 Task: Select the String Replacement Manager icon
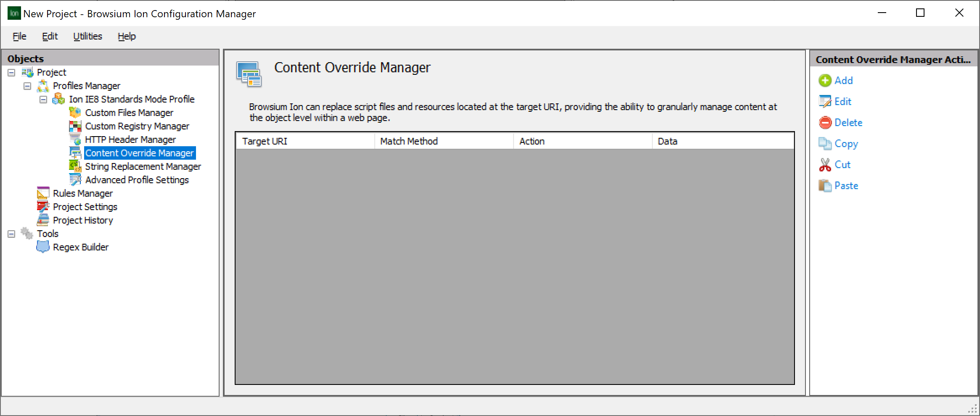pos(76,166)
